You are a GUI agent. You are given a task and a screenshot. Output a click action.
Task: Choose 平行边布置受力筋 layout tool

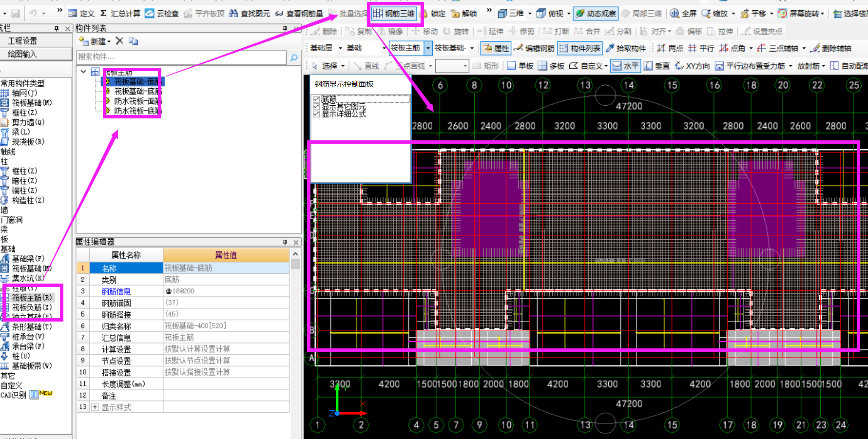click(x=751, y=66)
